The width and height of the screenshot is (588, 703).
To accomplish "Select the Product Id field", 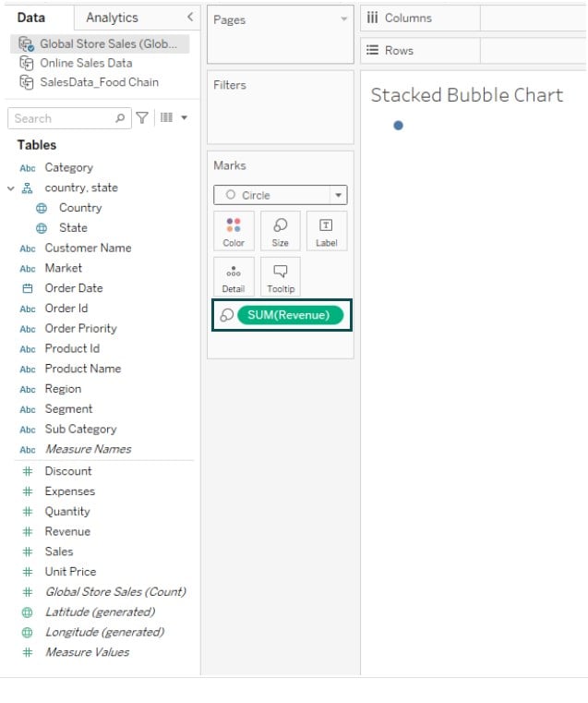I will click(72, 348).
